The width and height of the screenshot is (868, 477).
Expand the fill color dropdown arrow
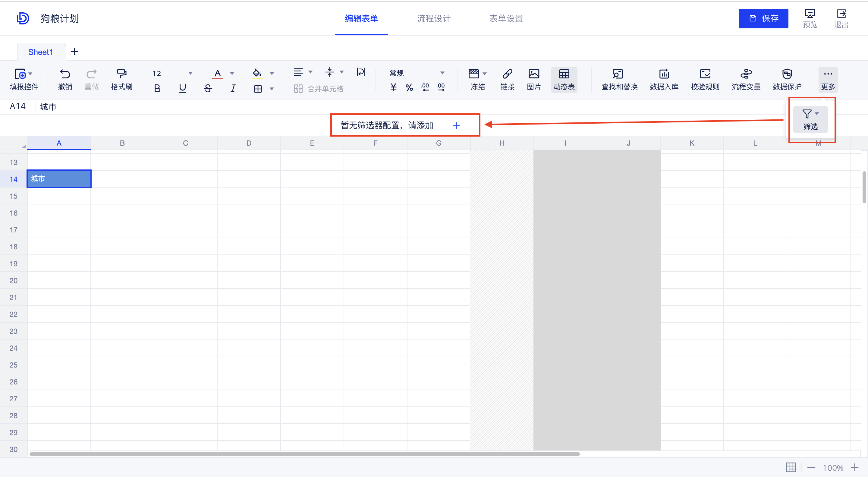272,73
